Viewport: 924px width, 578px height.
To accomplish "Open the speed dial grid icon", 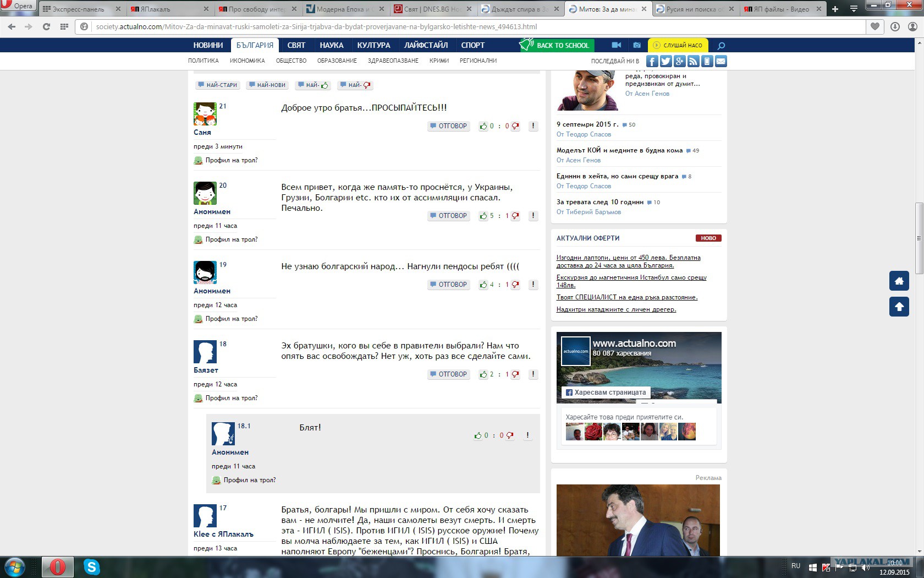I will point(64,26).
